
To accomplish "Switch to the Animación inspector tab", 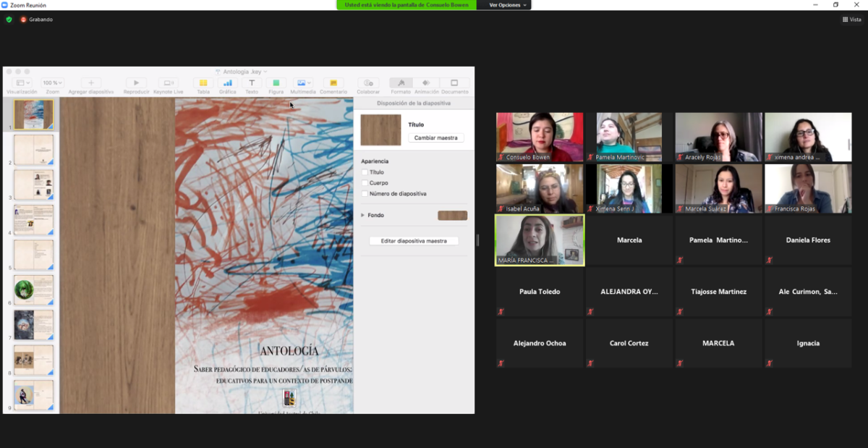I will coord(426,83).
